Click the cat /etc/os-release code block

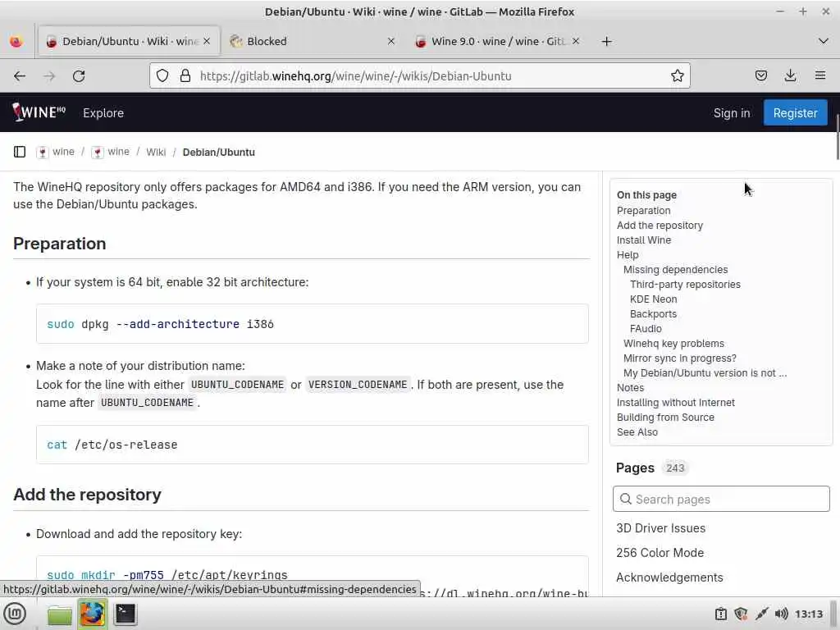(x=313, y=444)
